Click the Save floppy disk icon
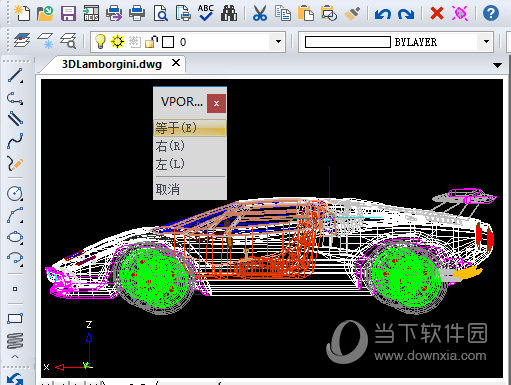511x385 pixels. click(68, 13)
